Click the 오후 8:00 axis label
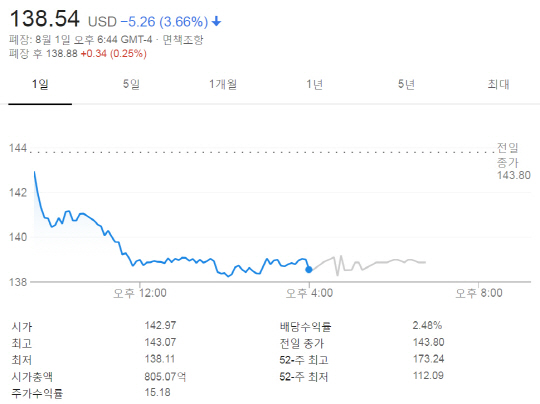The image size is (540, 404). pos(479,293)
